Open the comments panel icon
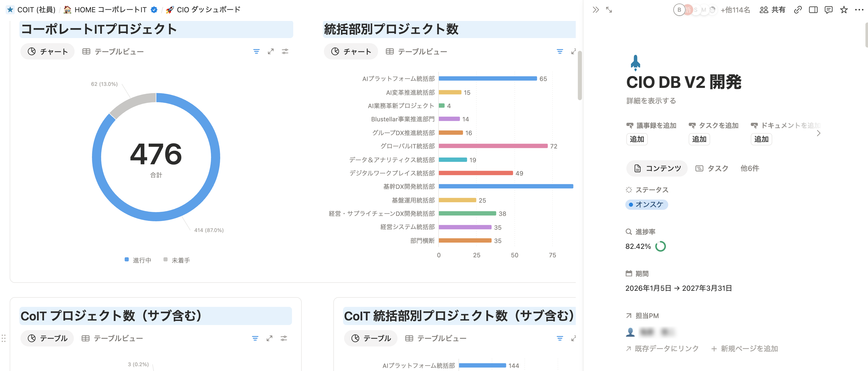The width and height of the screenshot is (868, 371). pyautogui.click(x=829, y=10)
